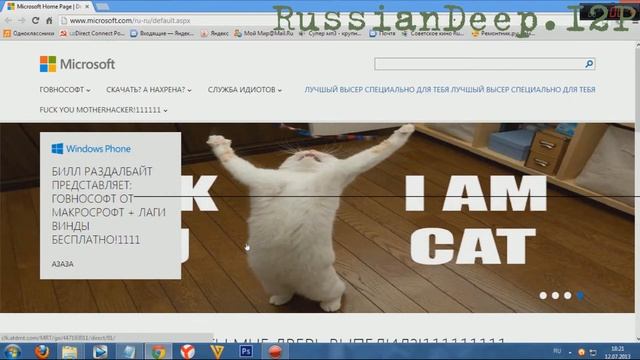The image size is (640, 360).
Task: Click the browser Back arrow
Action: tap(9, 20)
